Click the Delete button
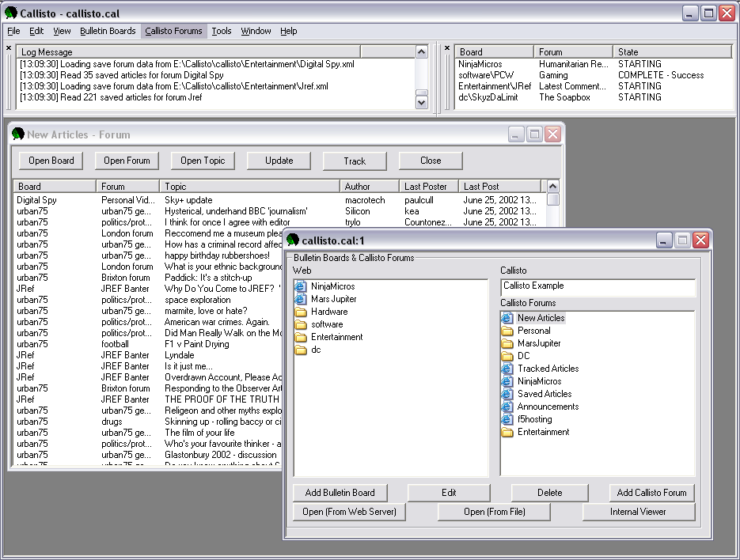Image resolution: width=740 pixels, height=560 pixels. (550, 493)
